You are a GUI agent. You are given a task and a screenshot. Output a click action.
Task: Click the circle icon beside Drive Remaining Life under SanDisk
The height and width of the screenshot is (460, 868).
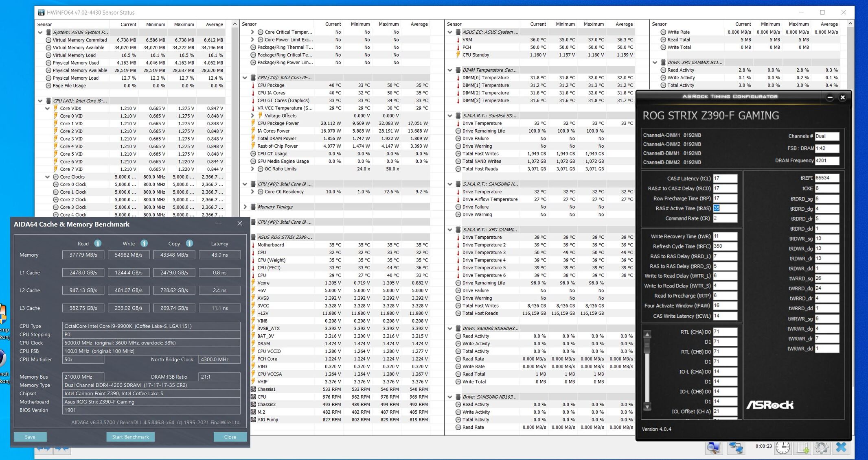tap(458, 131)
